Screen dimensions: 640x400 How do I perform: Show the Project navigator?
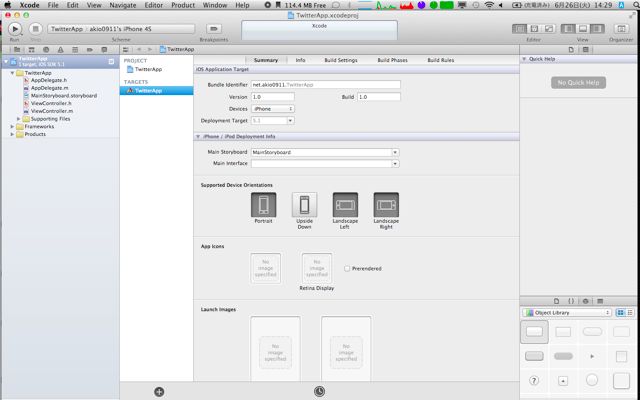tap(17, 49)
